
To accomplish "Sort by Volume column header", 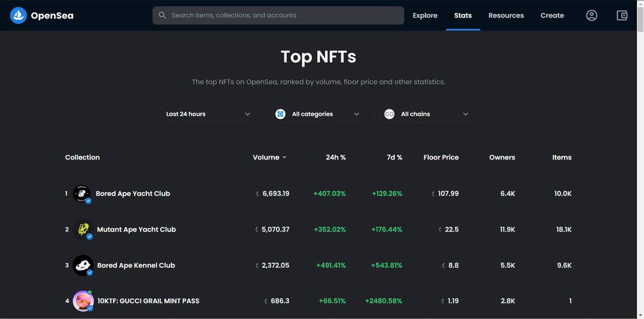I will coord(266,157).
